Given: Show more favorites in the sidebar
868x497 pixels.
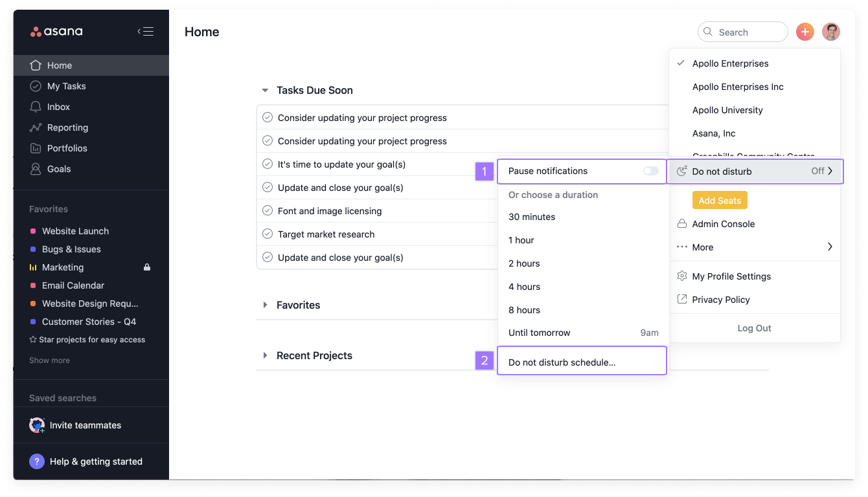Looking at the screenshot, I should tap(49, 360).
